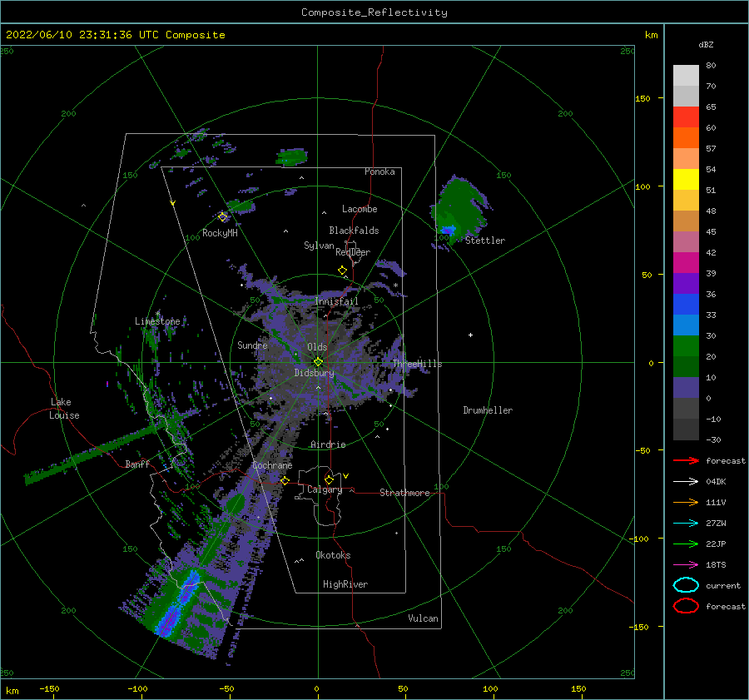Click the Limestone label
Viewport: 749px width, 700px height.
pos(157,321)
